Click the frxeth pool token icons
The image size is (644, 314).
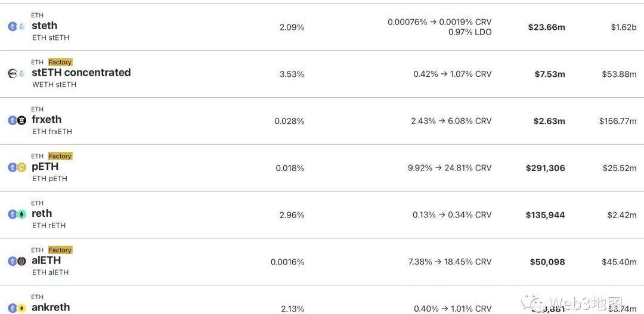17,120
